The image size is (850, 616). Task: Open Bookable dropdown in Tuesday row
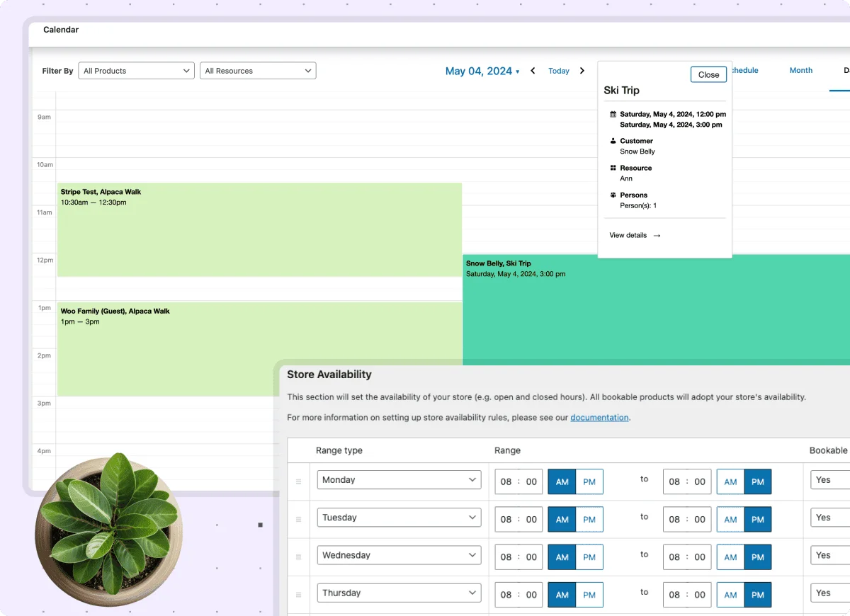point(830,518)
